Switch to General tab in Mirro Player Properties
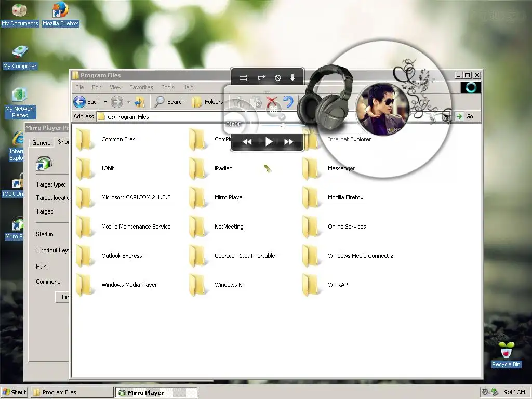 click(x=42, y=142)
